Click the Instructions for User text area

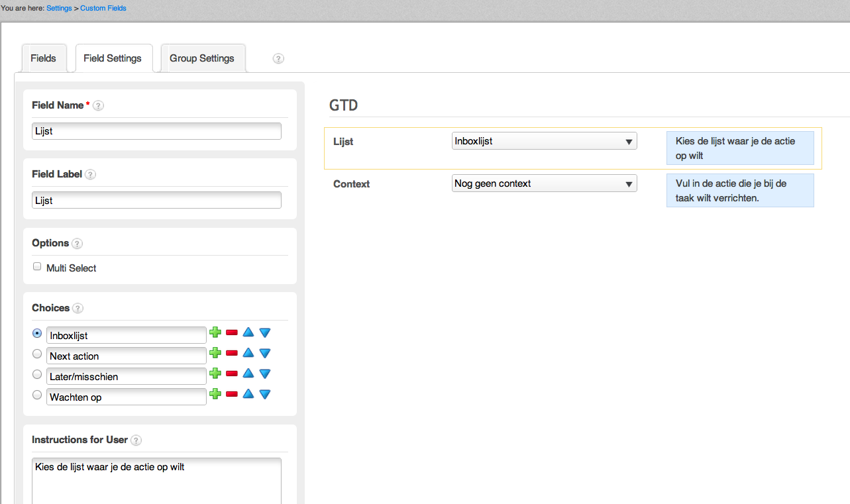coord(156,480)
